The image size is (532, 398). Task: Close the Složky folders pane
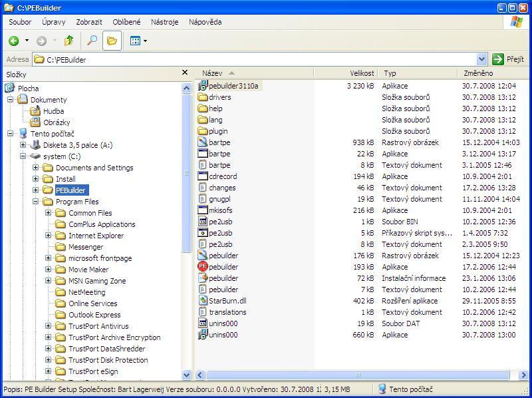tap(185, 73)
